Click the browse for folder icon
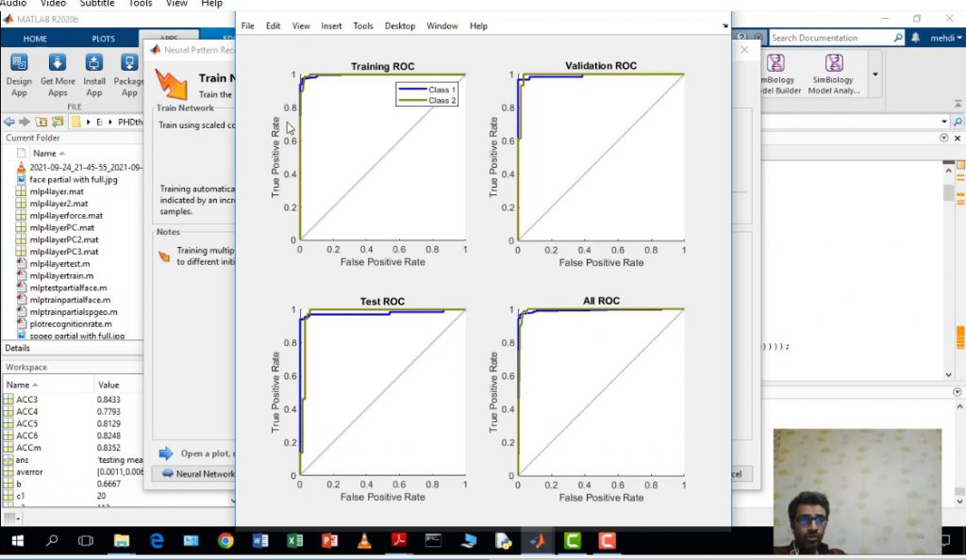Screen dimensions: 966x560 coord(57,122)
